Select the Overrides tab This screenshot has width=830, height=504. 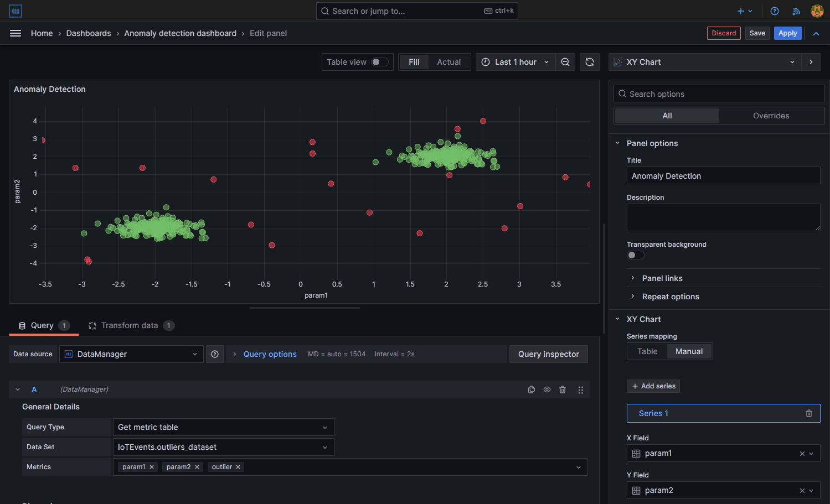click(771, 116)
